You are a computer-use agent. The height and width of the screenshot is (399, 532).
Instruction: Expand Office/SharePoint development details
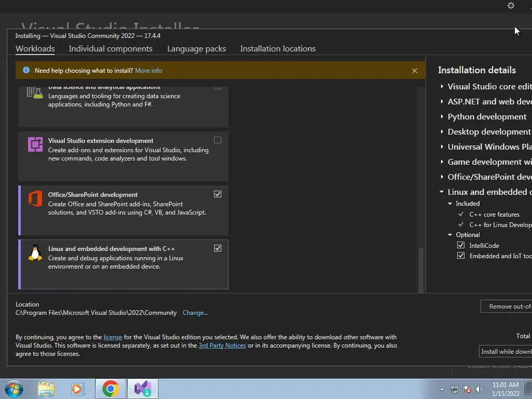click(442, 177)
